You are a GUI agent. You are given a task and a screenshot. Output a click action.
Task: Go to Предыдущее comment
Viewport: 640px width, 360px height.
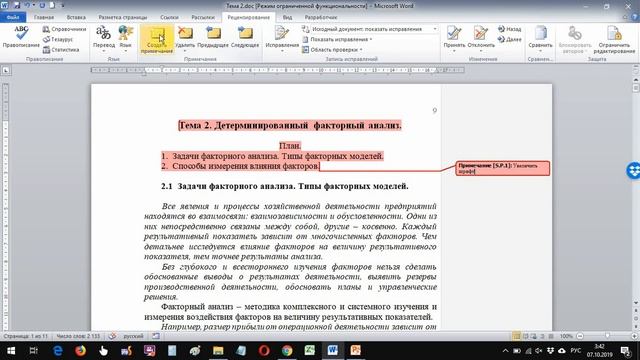[x=213, y=37]
